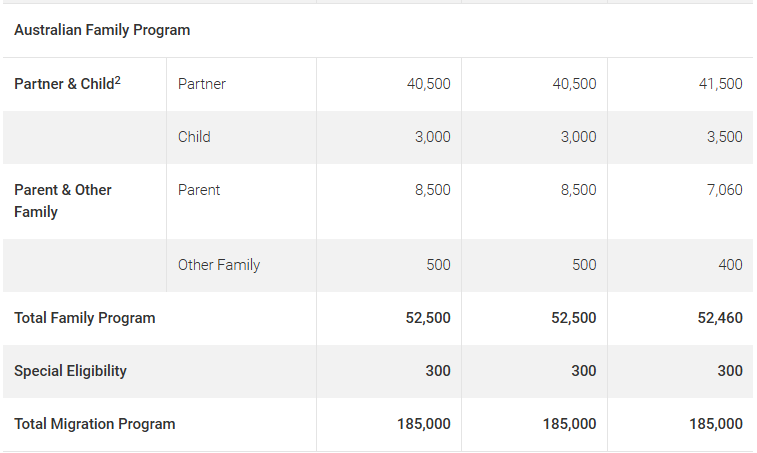This screenshot has height=453, width=757.
Task: Click the 3,500 Child value
Action: (x=724, y=137)
